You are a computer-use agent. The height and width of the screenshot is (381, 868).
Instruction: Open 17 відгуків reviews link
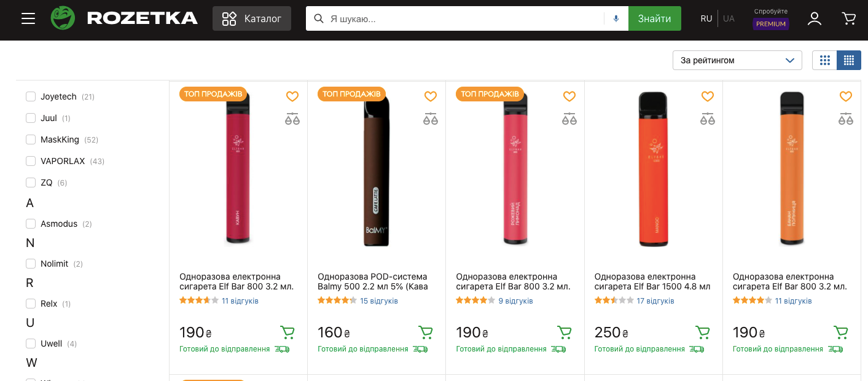click(x=655, y=301)
